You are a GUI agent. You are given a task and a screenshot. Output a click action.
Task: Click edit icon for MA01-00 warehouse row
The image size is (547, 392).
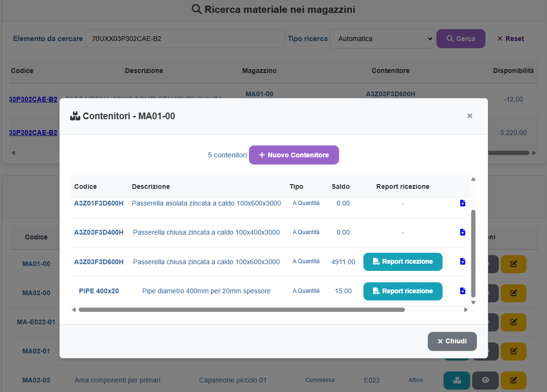pos(514,264)
